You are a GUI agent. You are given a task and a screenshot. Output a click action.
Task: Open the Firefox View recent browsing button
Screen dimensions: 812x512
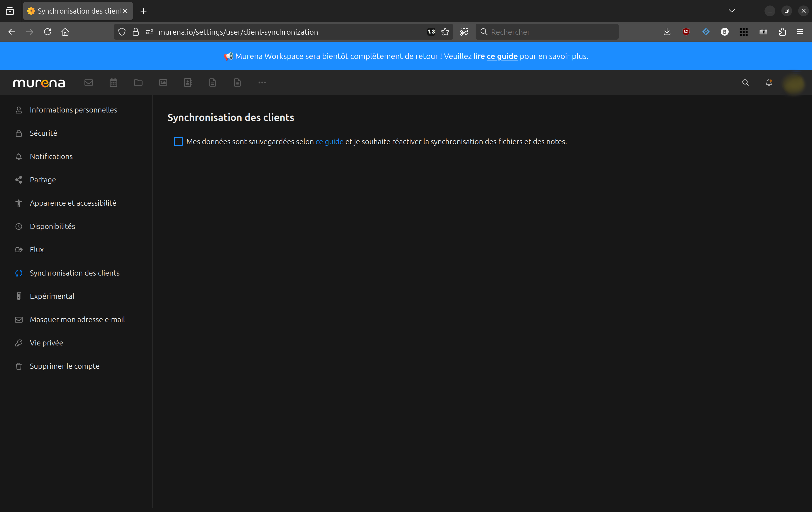[10, 11]
